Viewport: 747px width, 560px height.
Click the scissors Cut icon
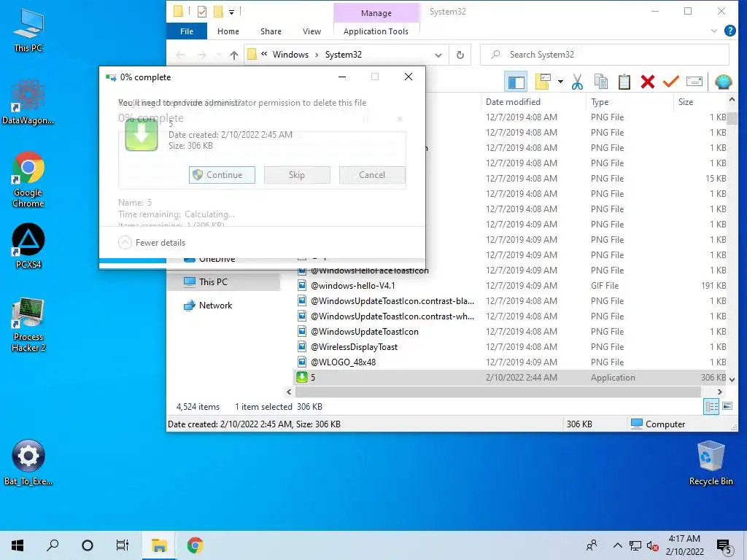click(x=578, y=82)
